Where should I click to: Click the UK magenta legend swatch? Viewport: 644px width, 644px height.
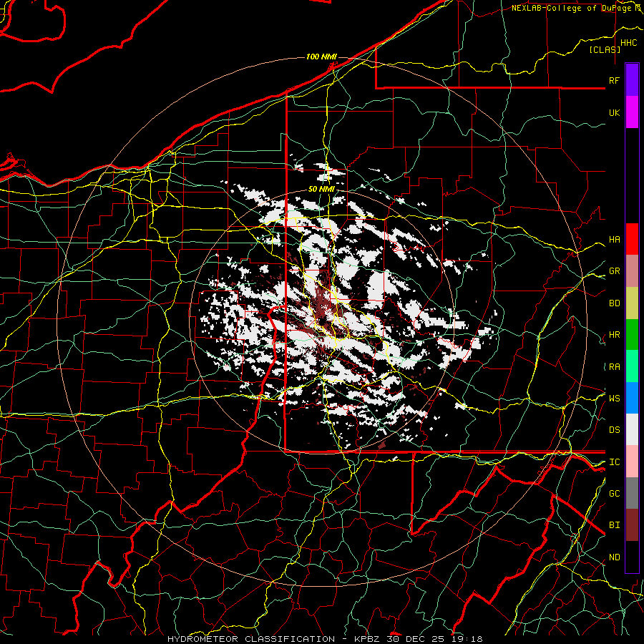pyautogui.click(x=632, y=112)
